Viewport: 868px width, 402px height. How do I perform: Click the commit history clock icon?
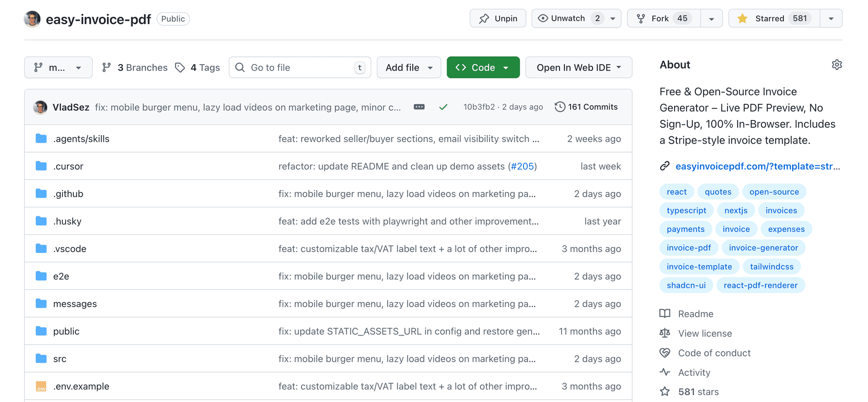(x=560, y=107)
